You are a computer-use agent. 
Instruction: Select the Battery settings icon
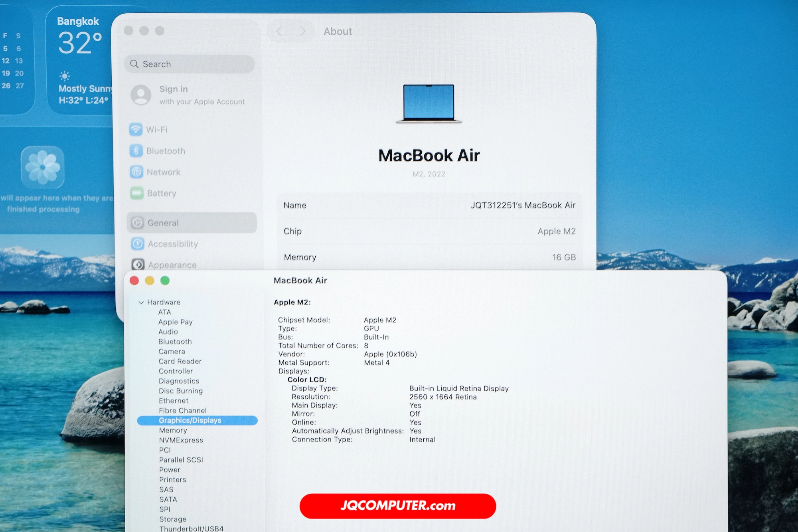click(x=137, y=193)
